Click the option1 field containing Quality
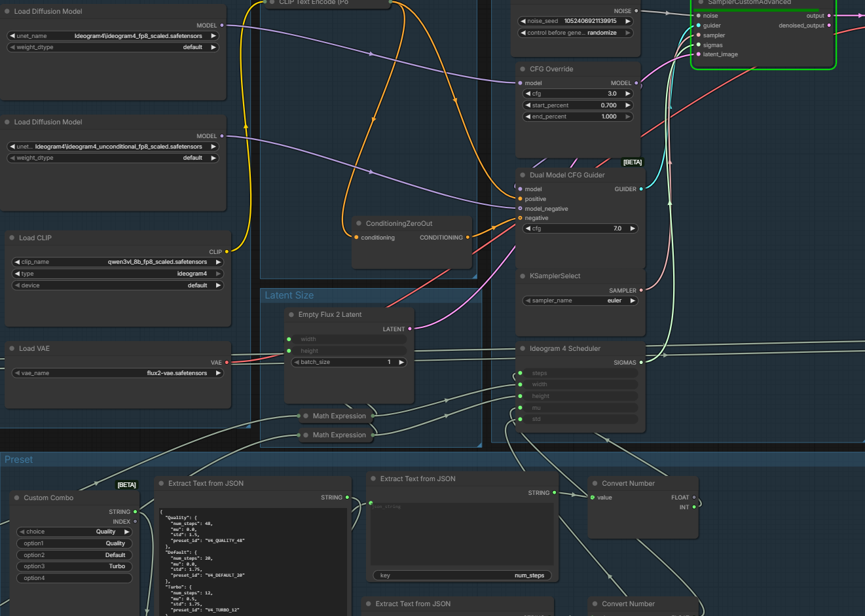 [74, 543]
